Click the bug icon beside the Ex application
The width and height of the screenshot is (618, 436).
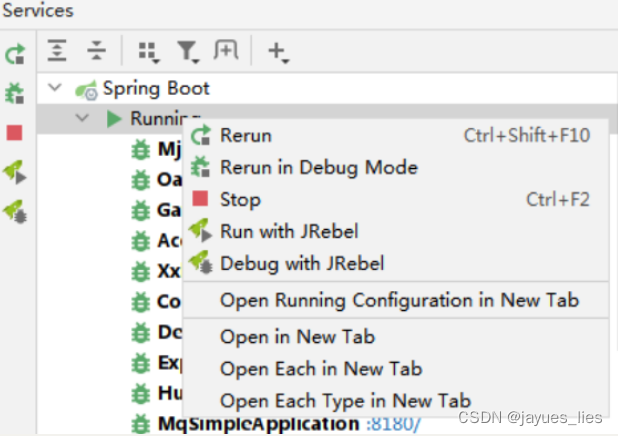point(141,363)
